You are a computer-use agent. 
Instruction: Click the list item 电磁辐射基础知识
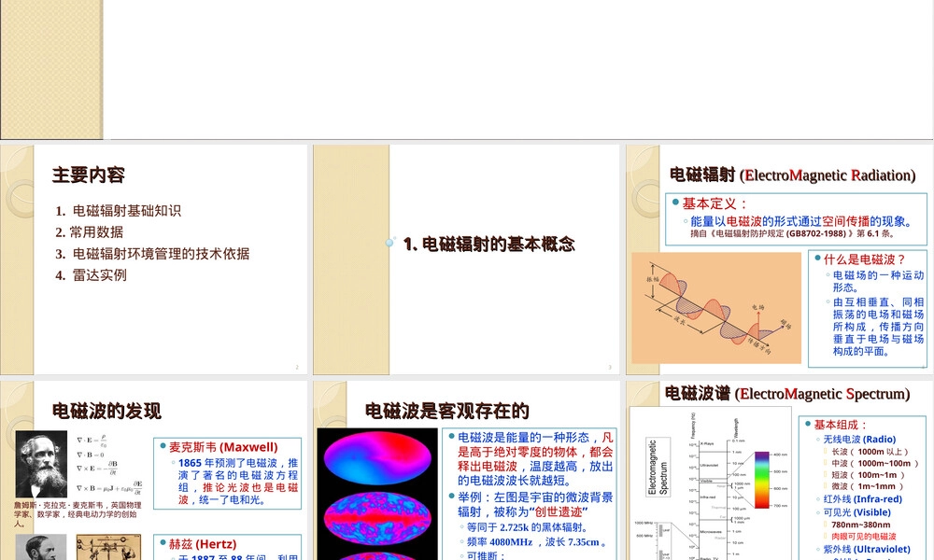126,211
